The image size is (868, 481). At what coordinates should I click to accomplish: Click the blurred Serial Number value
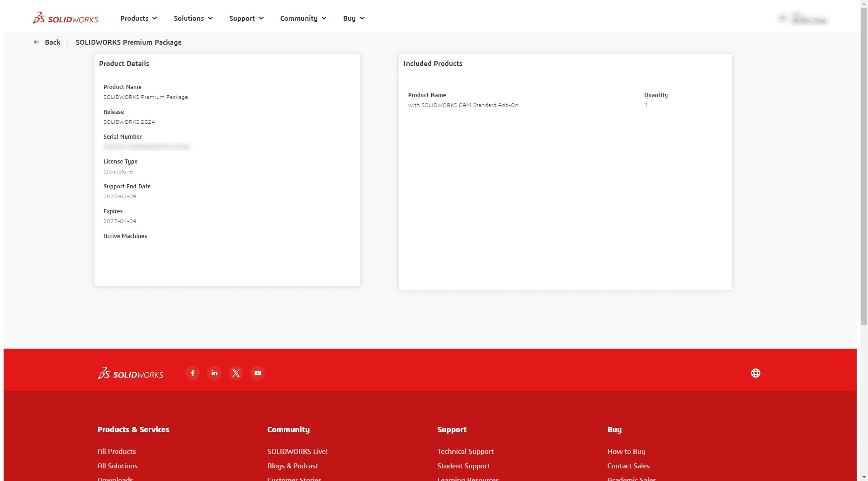(146, 147)
